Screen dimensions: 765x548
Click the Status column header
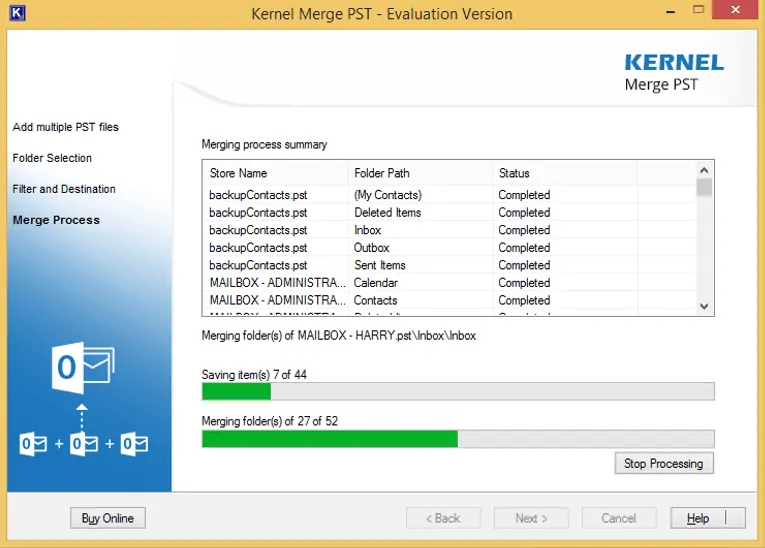pos(565,173)
